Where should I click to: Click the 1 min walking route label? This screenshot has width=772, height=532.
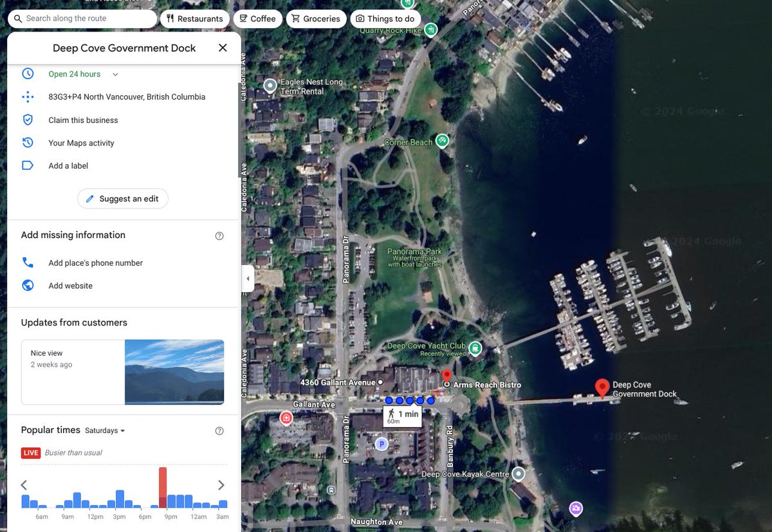(x=403, y=416)
